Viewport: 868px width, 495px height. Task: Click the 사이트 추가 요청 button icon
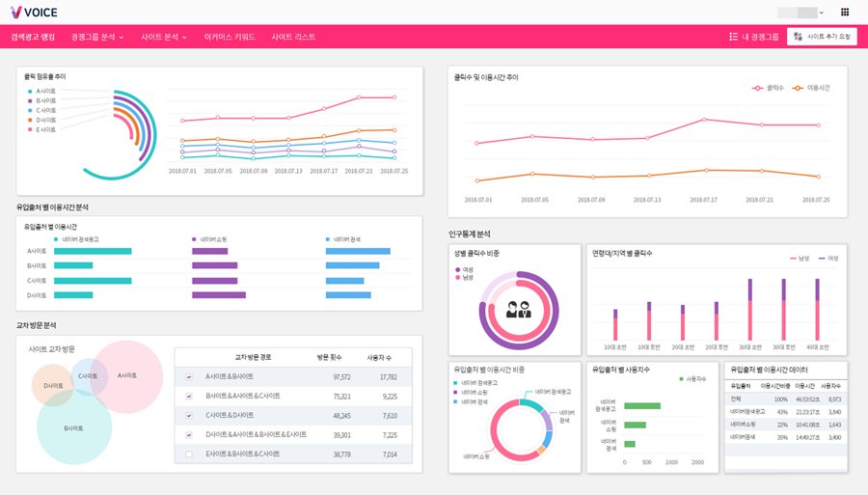tap(798, 37)
